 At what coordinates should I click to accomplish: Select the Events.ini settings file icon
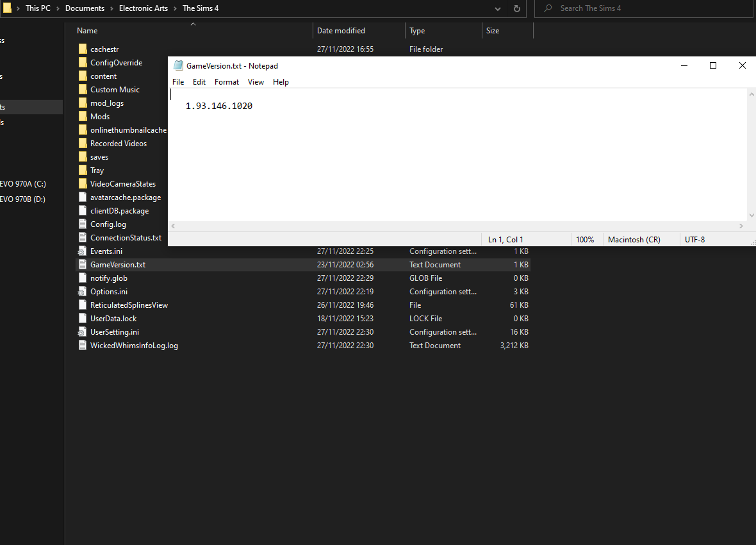(x=83, y=251)
